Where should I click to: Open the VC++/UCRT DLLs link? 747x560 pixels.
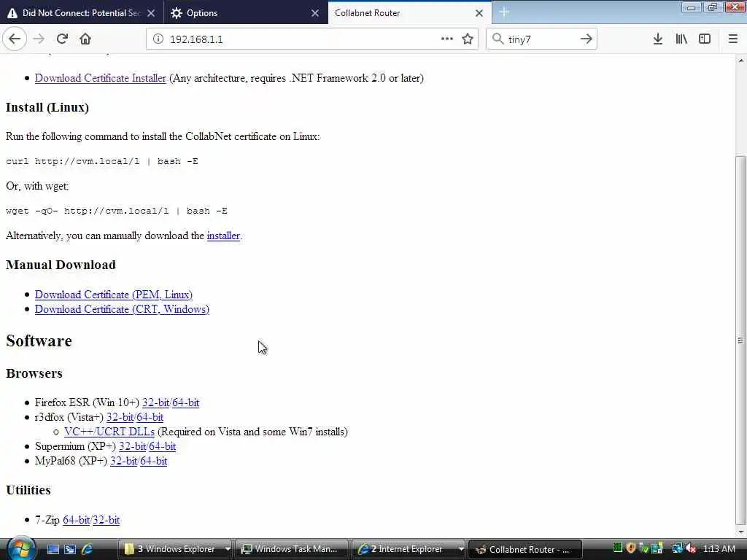point(109,432)
